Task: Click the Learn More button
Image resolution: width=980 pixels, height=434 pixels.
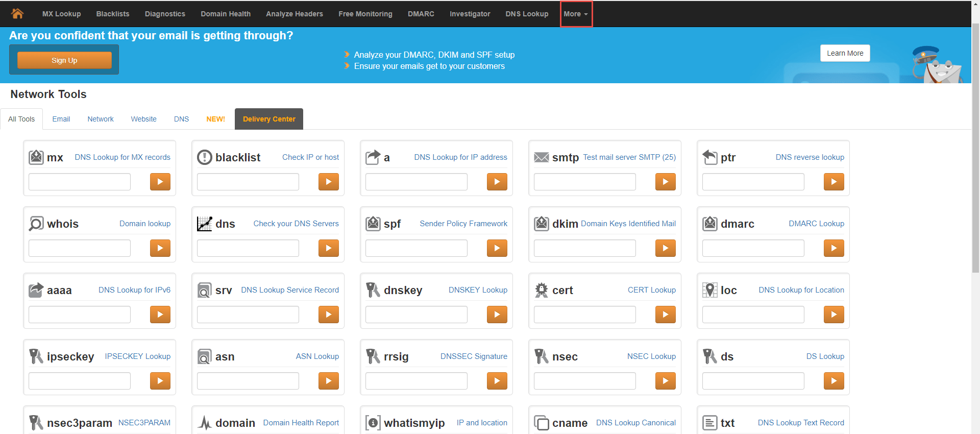Action: pyautogui.click(x=845, y=53)
